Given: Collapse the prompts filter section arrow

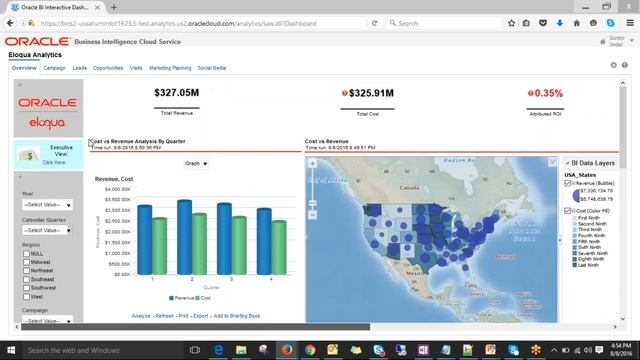Looking at the screenshot, I should pyautogui.click(x=20, y=177).
